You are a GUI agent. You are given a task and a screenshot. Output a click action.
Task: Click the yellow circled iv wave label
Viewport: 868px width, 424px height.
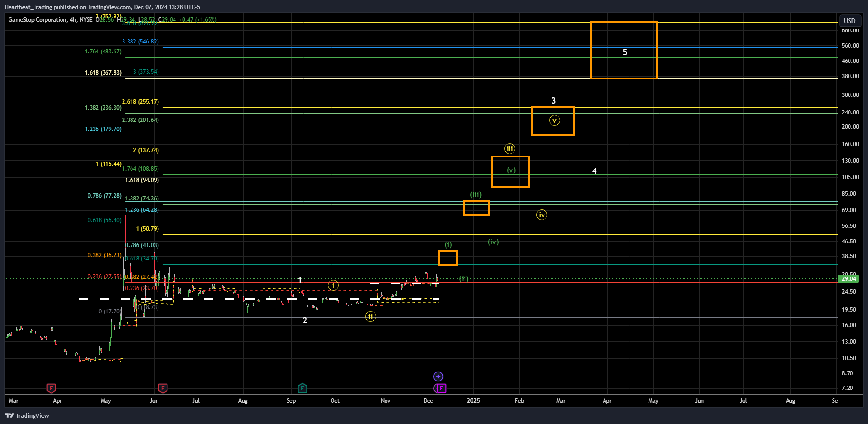(542, 215)
